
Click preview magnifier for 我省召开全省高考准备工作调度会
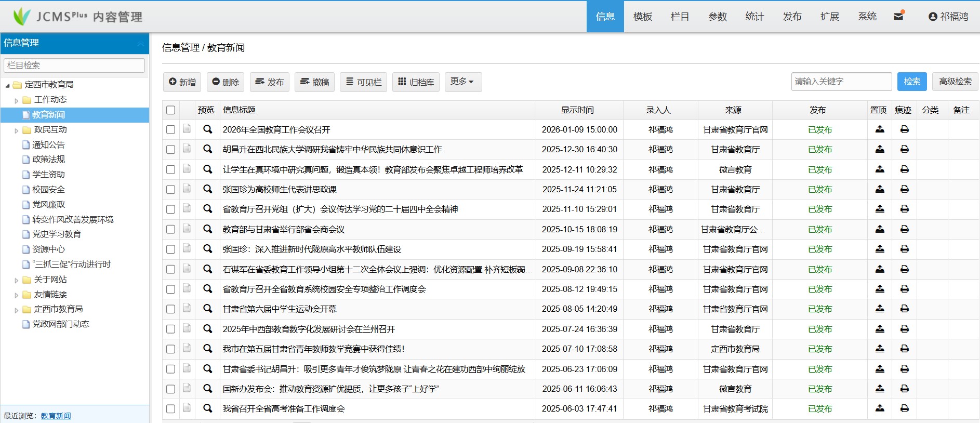[207, 408]
